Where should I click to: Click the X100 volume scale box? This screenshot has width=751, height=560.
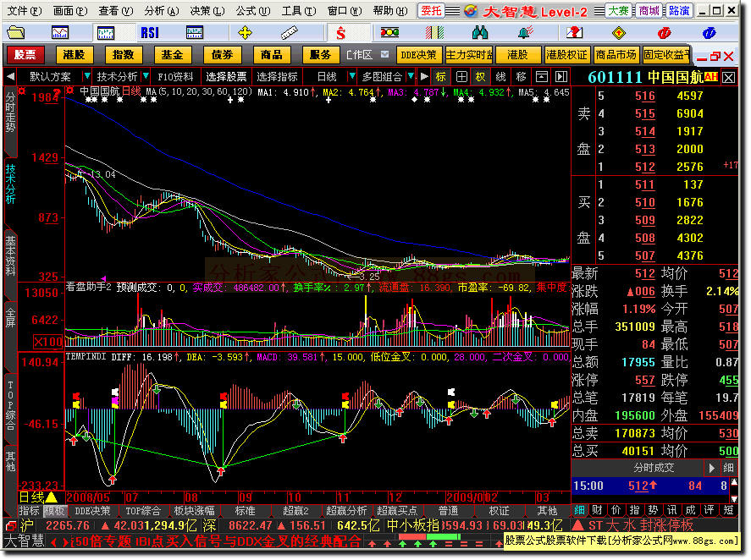click(x=47, y=342)
